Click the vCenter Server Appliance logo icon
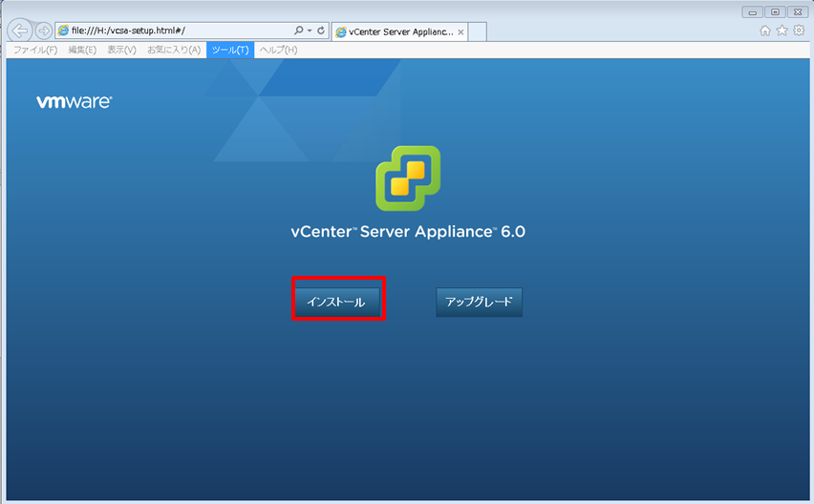Viewport: 814px width, 504px height. tap(408, 178)
